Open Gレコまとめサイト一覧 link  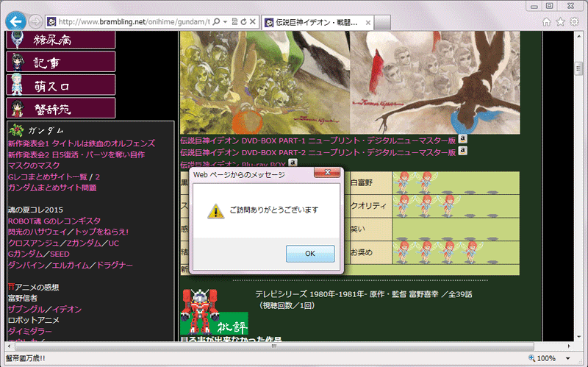pos(48,177)
